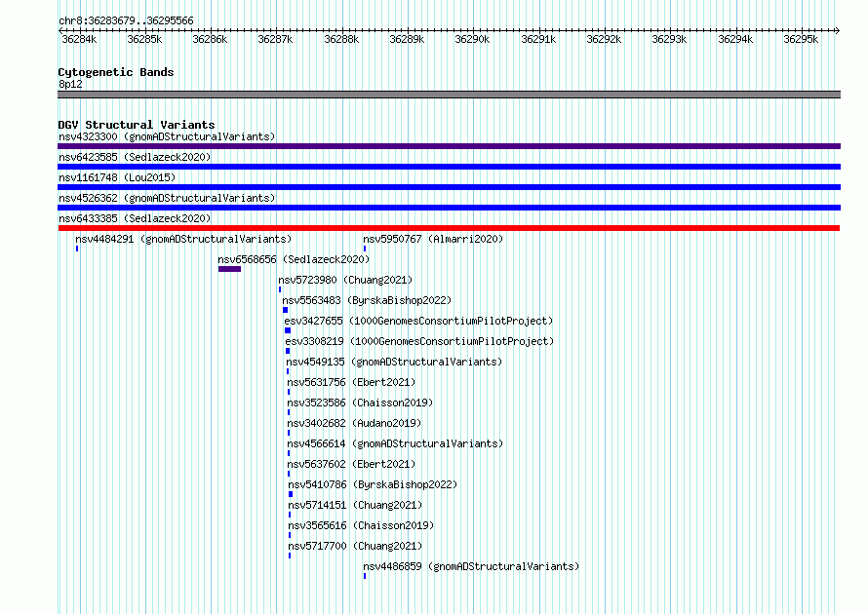Image resolution: width=868 pixels, height=614 pixels.
Task: Click the nsv5563483 blue block
Action: click(x=285, y=310)
